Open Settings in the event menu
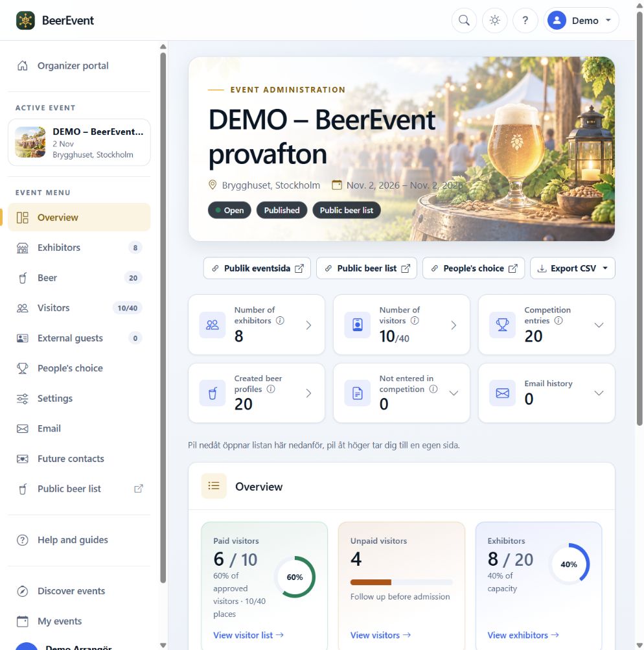 79,399
